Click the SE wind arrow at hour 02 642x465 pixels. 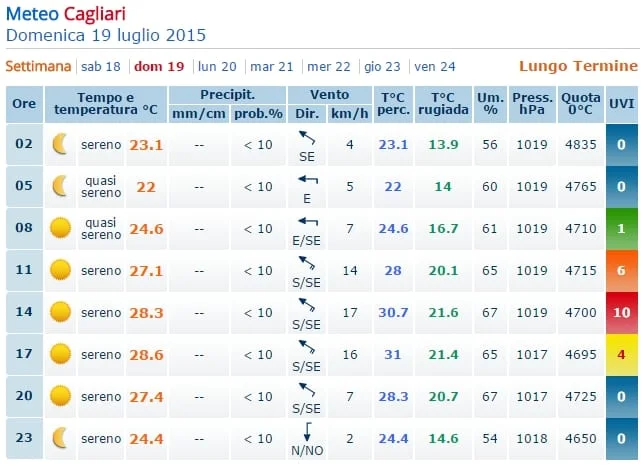click(x=306, y=138)
